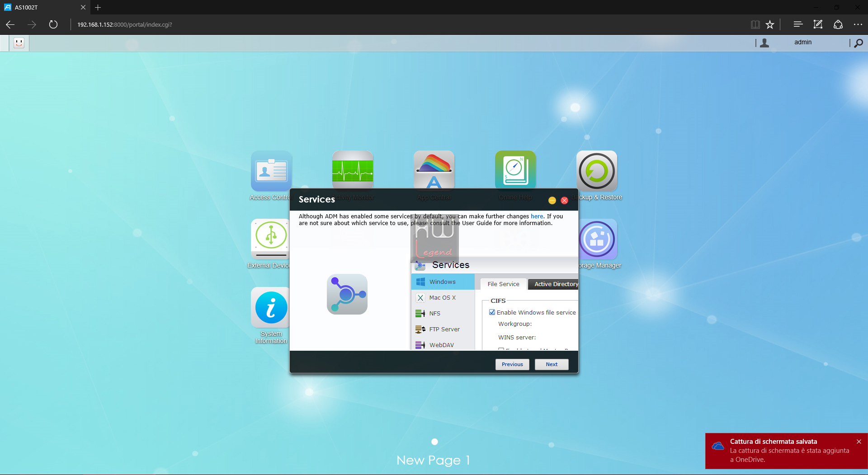Add page to favorites star
Viewport: 868px width, 475px height.
[770, 24]
